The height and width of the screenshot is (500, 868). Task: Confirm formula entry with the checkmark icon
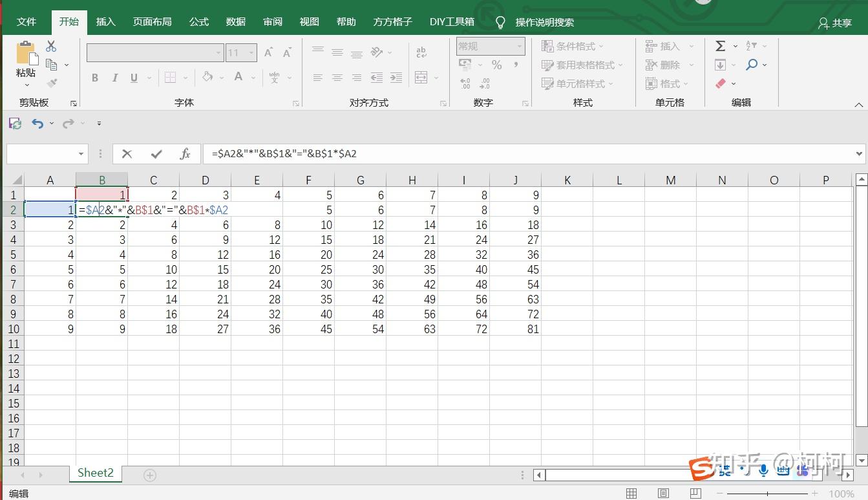(155, 153)
